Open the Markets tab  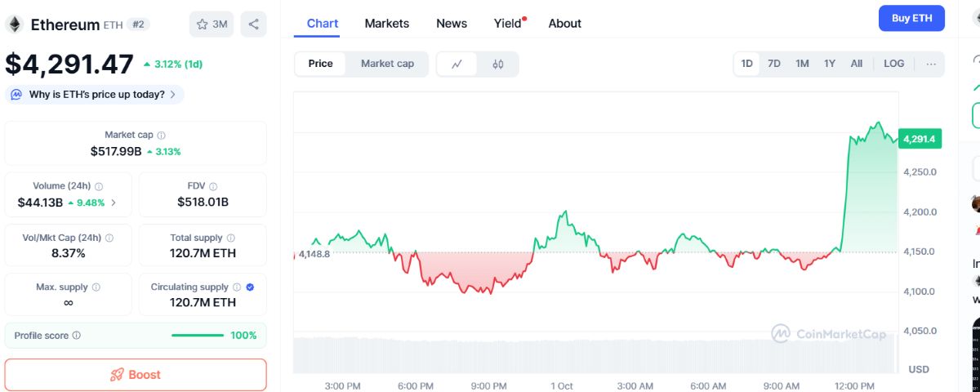click(387, 23)
